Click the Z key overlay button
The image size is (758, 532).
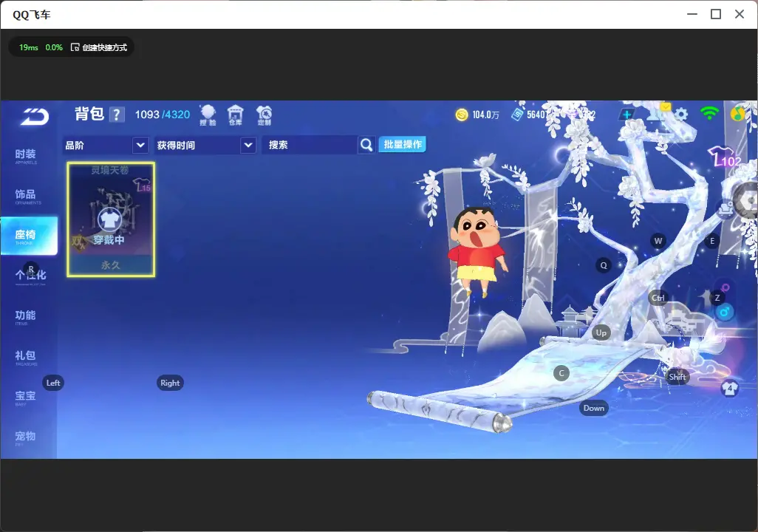[x=717, y=298]
